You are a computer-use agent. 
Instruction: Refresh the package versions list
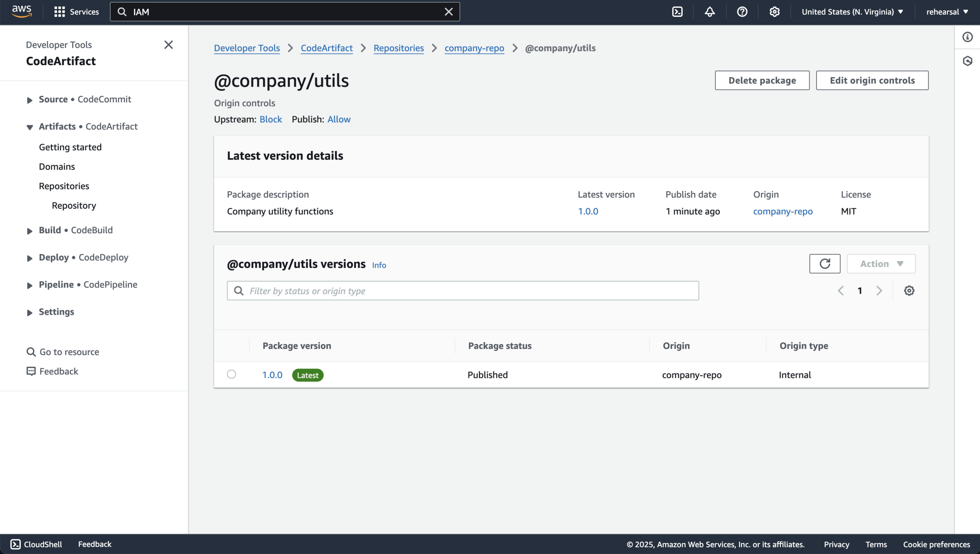pos(825,263)
